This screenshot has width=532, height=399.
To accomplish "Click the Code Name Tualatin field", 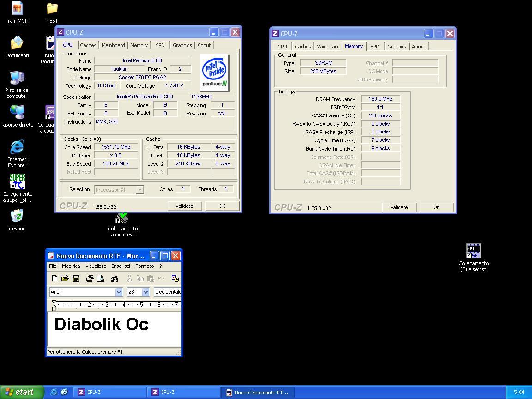I will 119,69.
